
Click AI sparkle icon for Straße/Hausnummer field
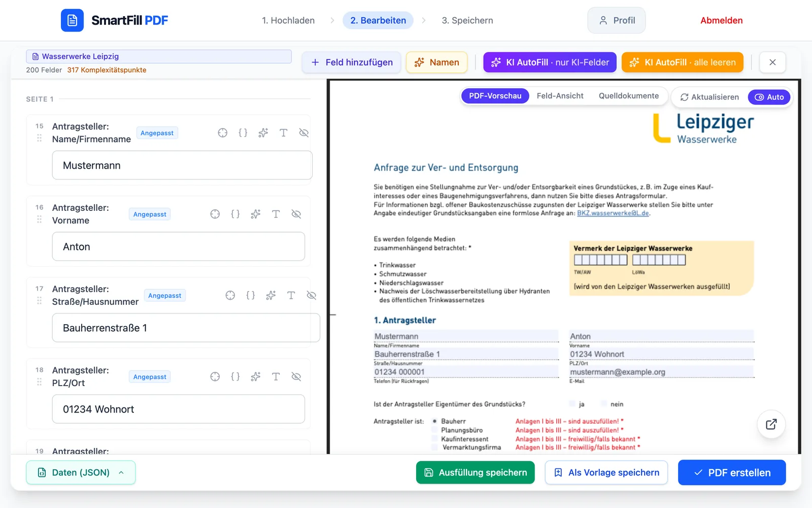271,295
